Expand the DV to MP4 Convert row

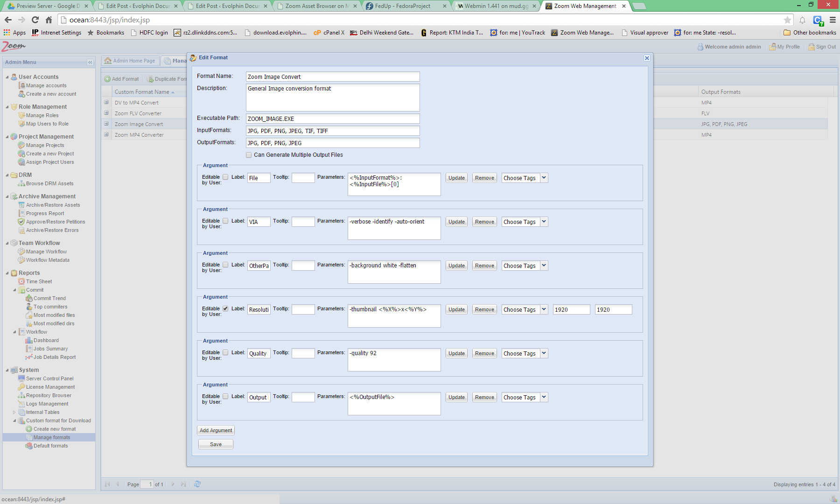click(x=106, y=102)
